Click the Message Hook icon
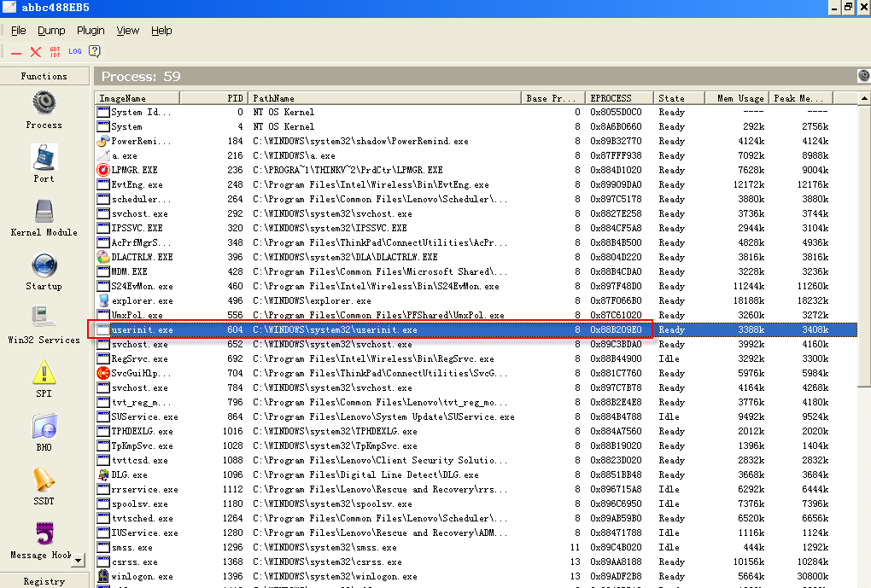Screen dimensions: 871x588 coord(44,534)
